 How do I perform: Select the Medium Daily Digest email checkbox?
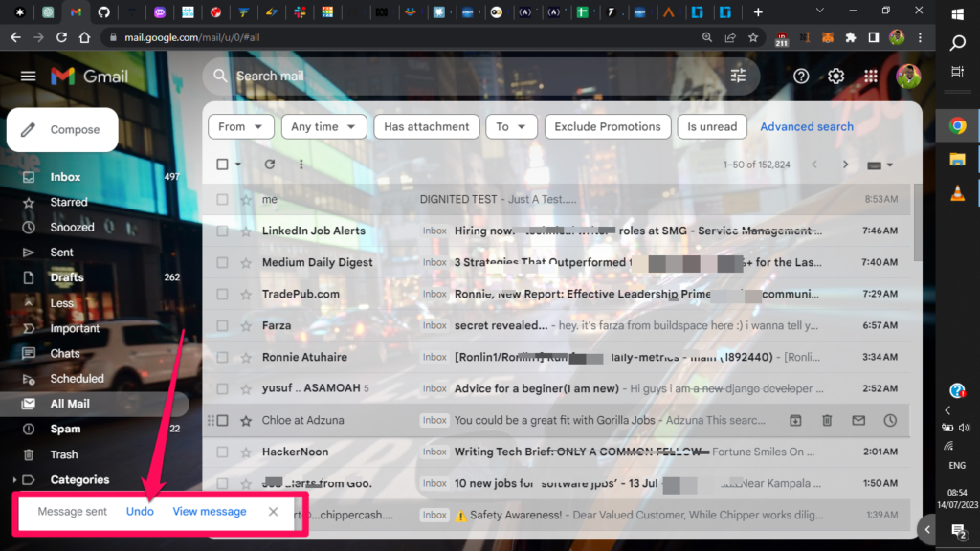click(x=222, y=262)
